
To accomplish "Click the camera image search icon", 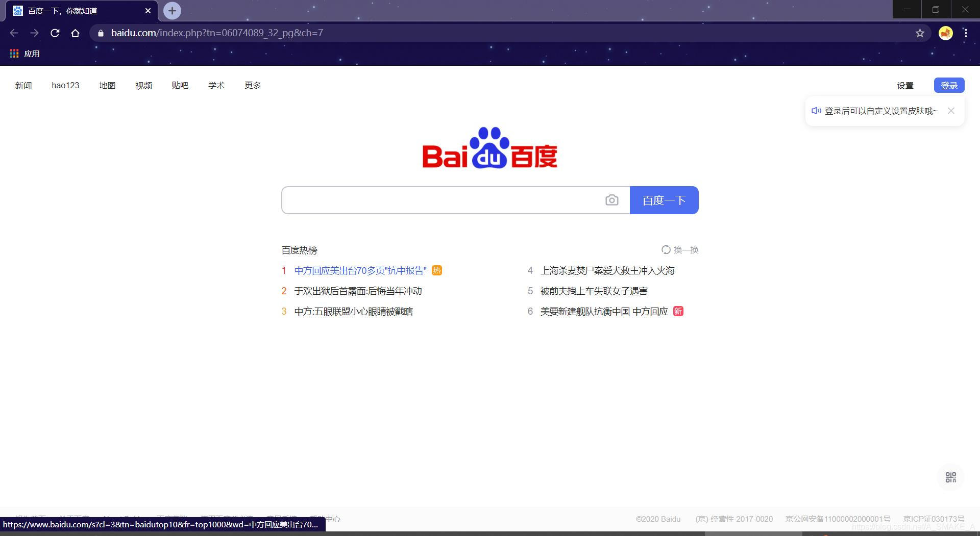I will point(611,200).
